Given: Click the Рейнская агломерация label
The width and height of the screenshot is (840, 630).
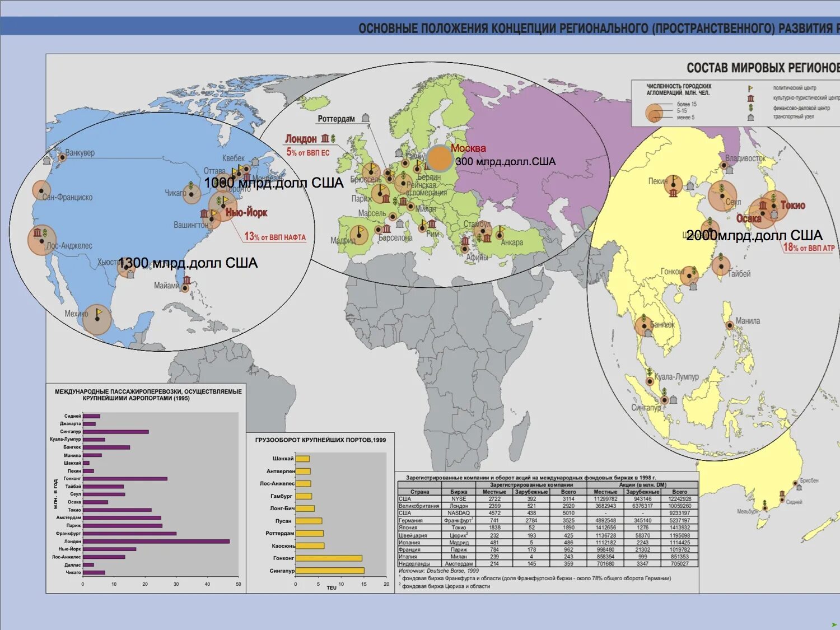Looking at the screenshot, I should pos(427,189).
